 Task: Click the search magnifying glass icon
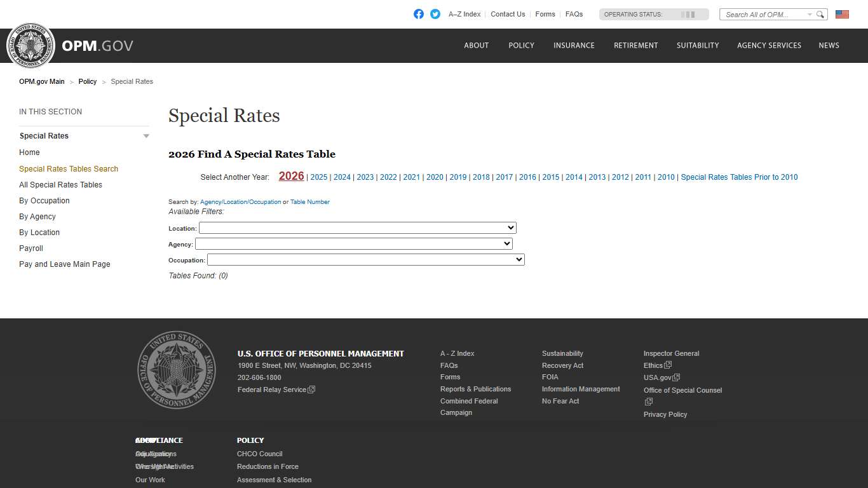tap(820, 13)
